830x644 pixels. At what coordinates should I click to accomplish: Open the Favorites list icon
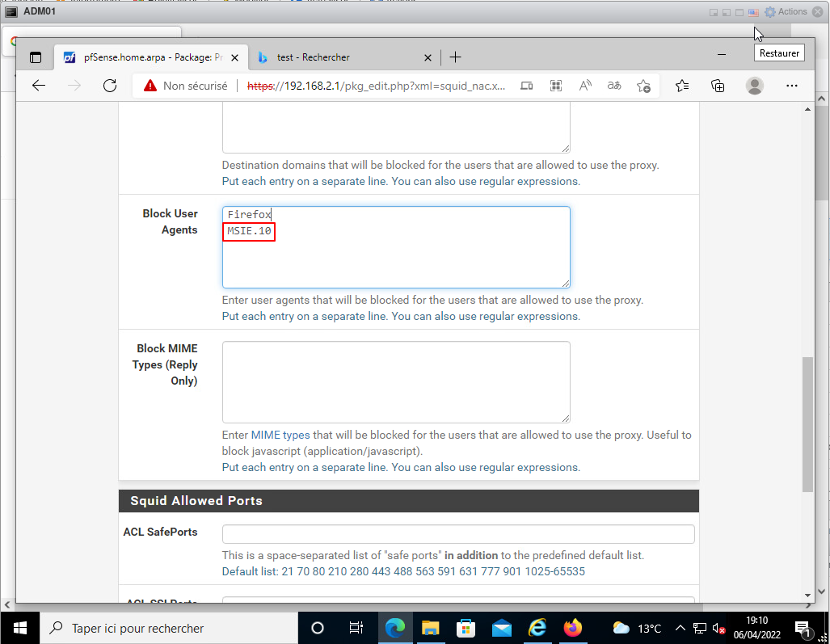682,86
